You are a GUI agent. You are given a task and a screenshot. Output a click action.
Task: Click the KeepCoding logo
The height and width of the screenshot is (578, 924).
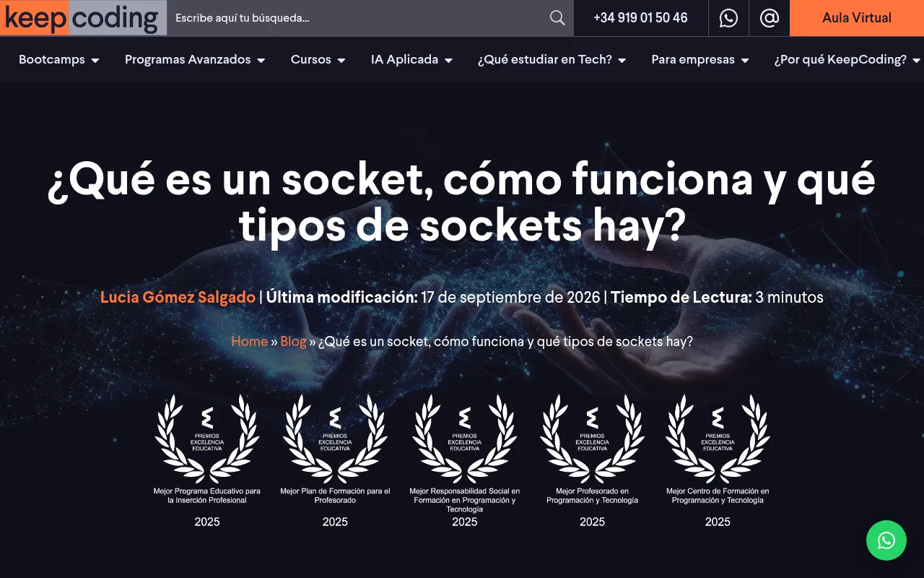tap(82, 18)
